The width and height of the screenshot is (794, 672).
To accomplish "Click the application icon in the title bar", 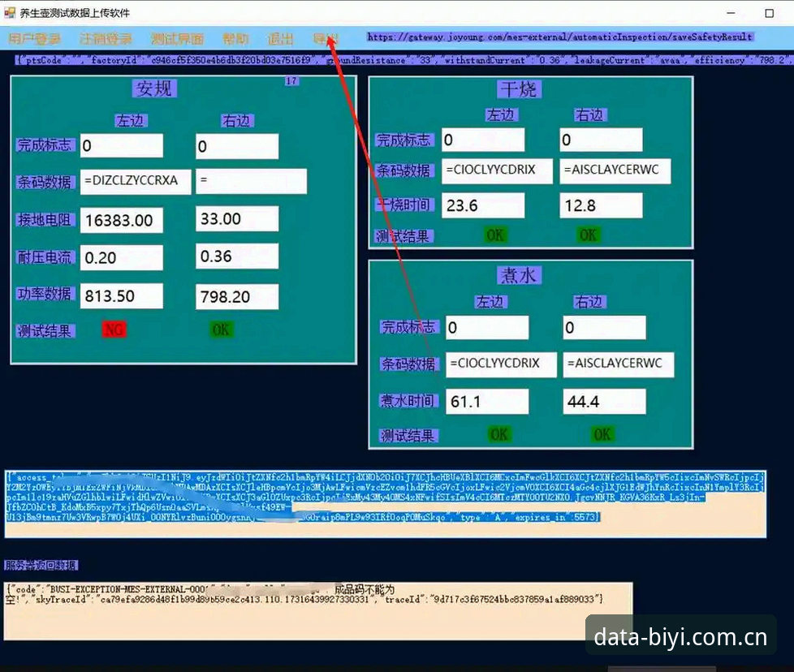I will coord(10,13).
